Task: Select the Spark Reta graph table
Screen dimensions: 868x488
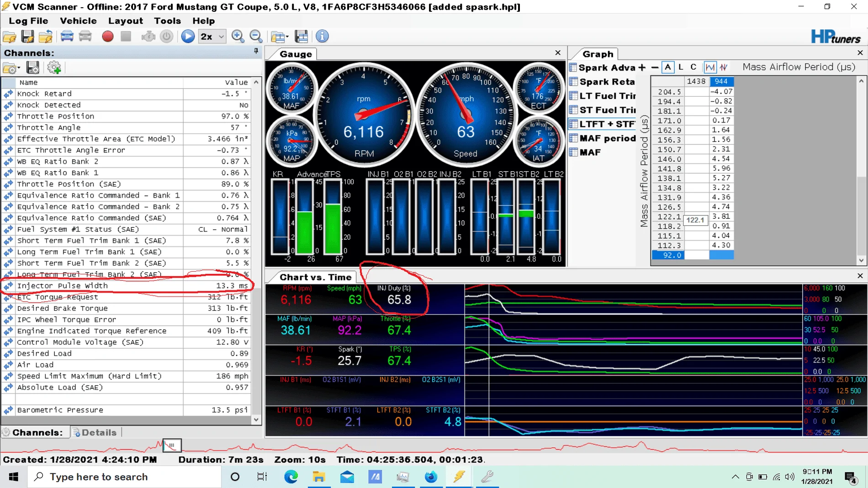Action: click(x=602, y=82)
